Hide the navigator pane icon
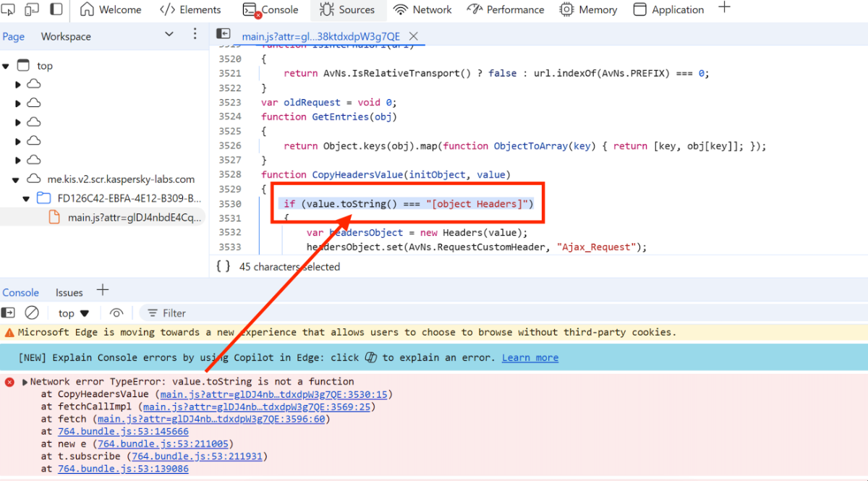 pyautogui.click(x=224, y=35)
